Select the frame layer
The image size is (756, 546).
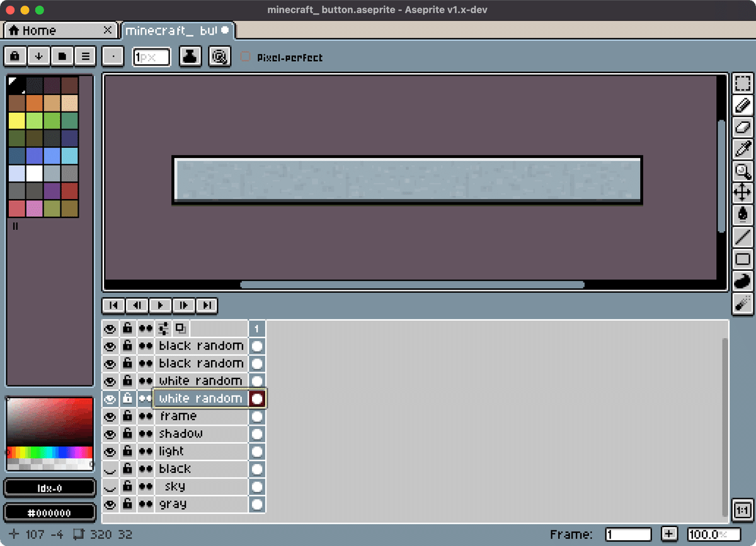[202, 416]
